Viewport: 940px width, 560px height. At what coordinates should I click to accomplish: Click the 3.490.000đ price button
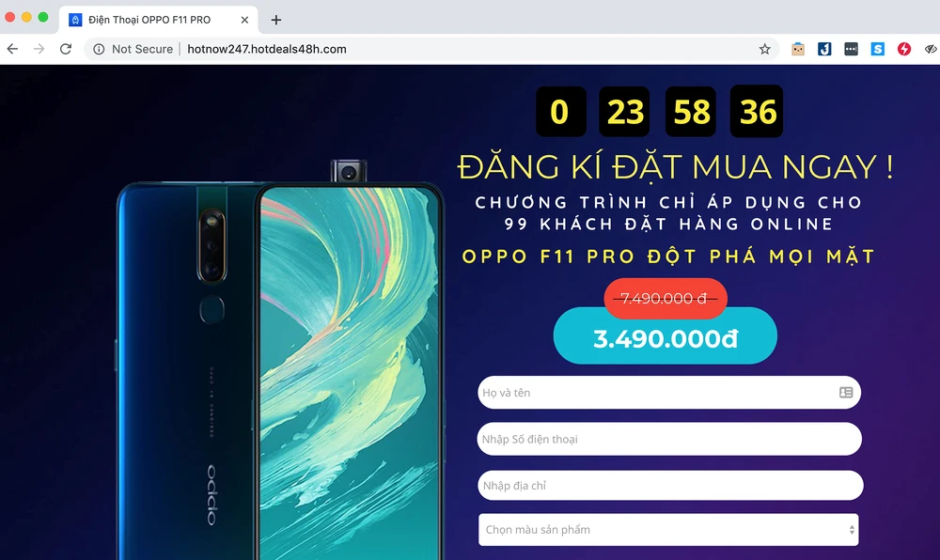pos(666,336)
